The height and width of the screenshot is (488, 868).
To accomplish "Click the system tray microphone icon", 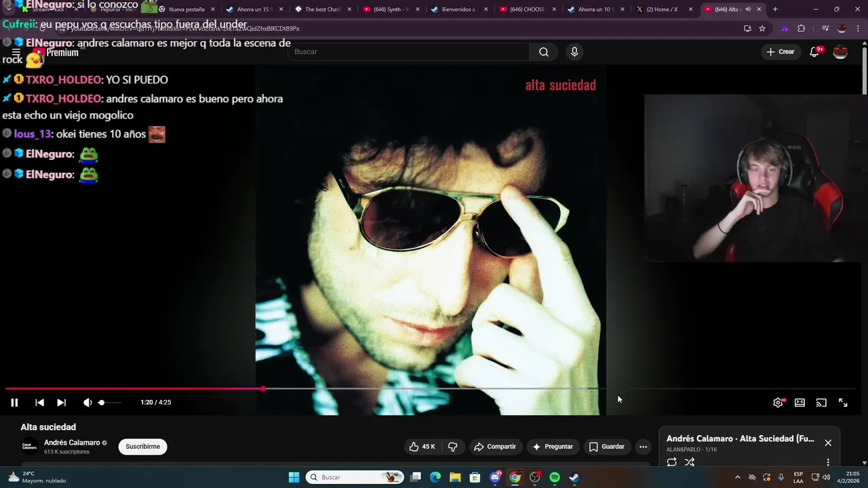I will (x=781, y=477).
